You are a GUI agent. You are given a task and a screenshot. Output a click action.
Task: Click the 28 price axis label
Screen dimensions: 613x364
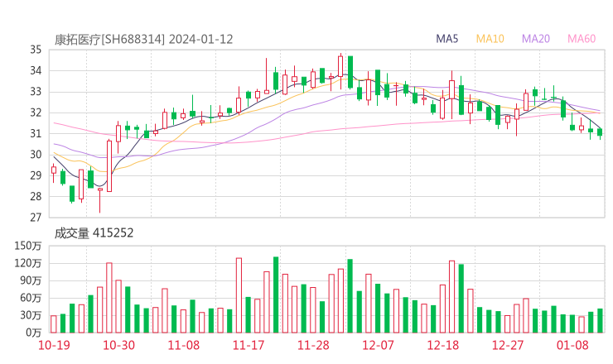[x=36, y=196]
